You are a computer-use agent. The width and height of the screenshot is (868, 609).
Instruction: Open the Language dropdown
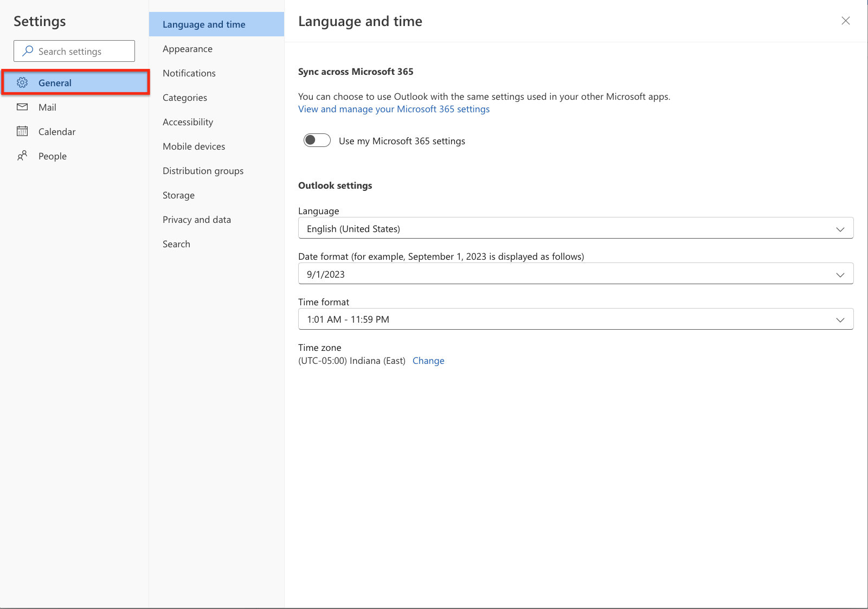coord(576,228)
